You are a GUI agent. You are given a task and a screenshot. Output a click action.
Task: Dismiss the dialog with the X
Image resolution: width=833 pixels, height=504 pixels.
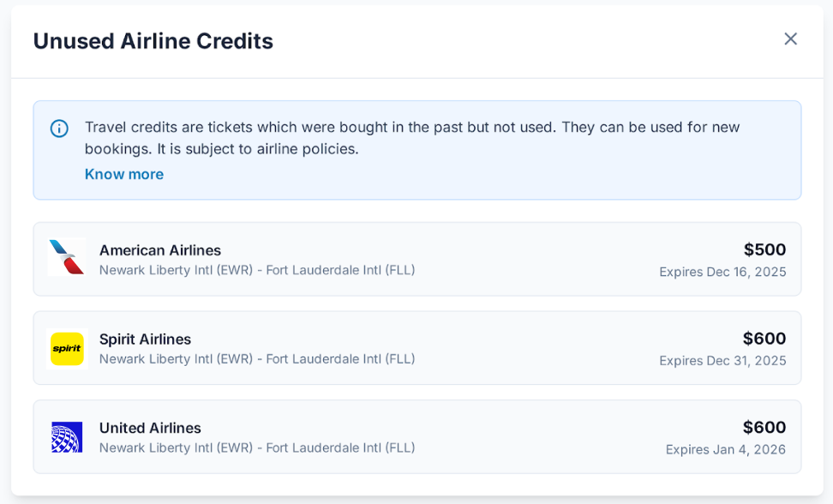point(790,39)
